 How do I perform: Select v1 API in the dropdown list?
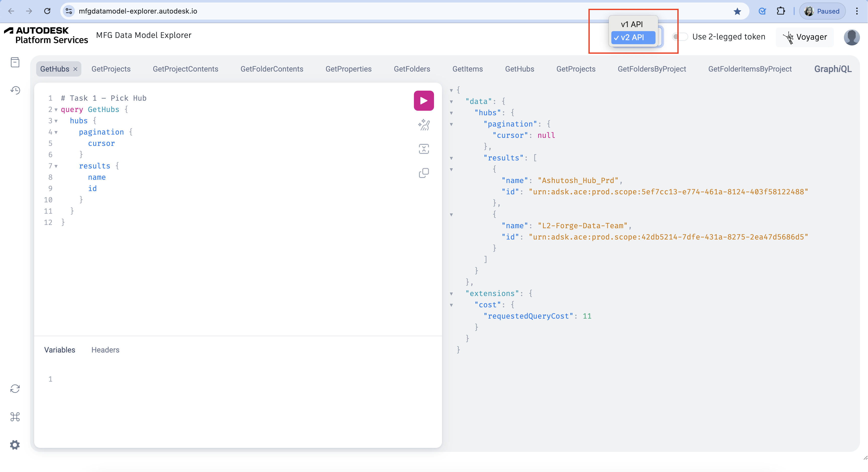tap(633, 24)
